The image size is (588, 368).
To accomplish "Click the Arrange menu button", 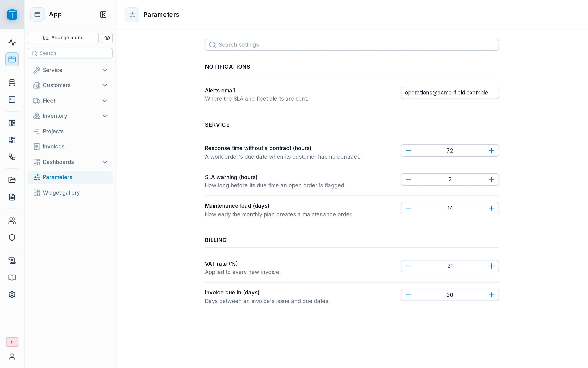I will (63, 38).
